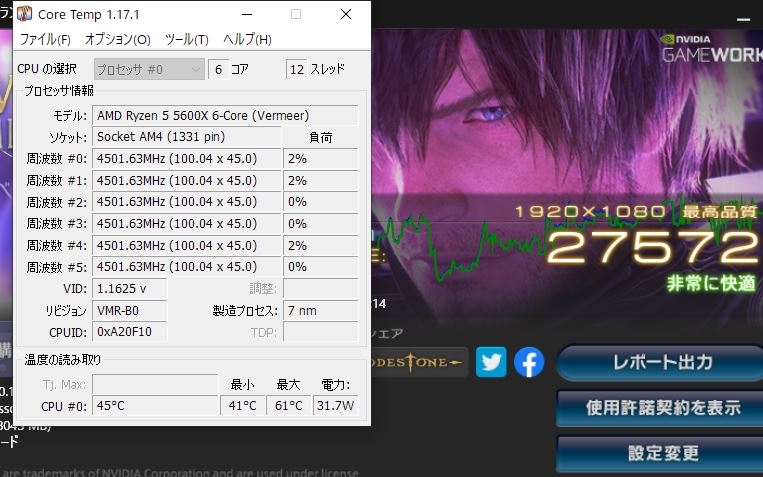Select the 周波数 #4 frequency value
763x477 pixels.
[186, 245]
